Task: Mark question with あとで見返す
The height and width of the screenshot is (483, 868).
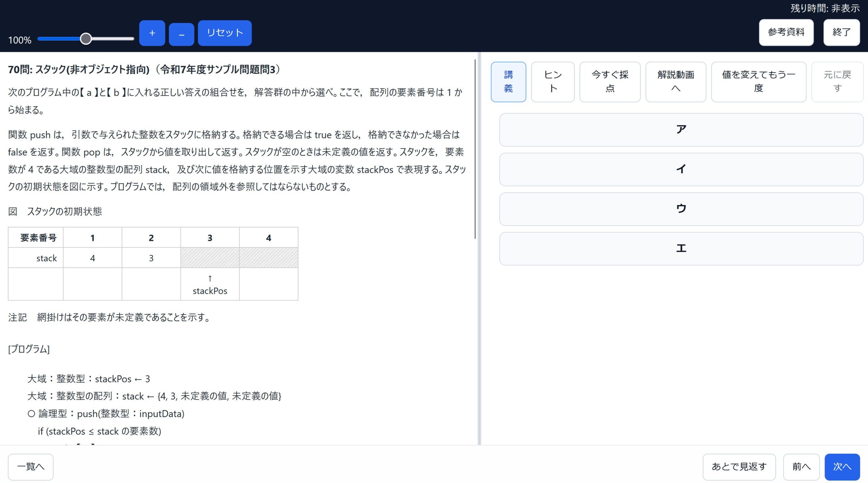Action: [x=739, y=467]
